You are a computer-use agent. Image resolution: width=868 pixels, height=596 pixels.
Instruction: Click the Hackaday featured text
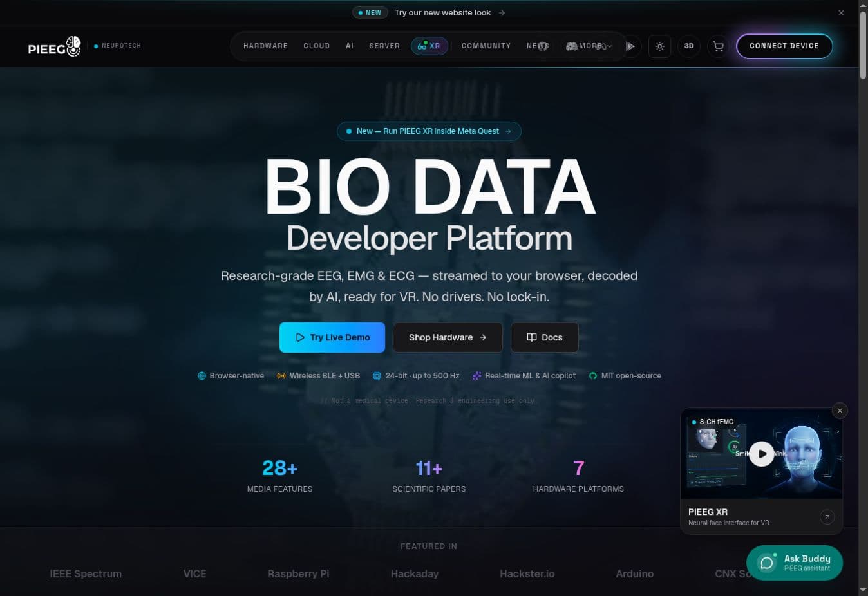415,573
